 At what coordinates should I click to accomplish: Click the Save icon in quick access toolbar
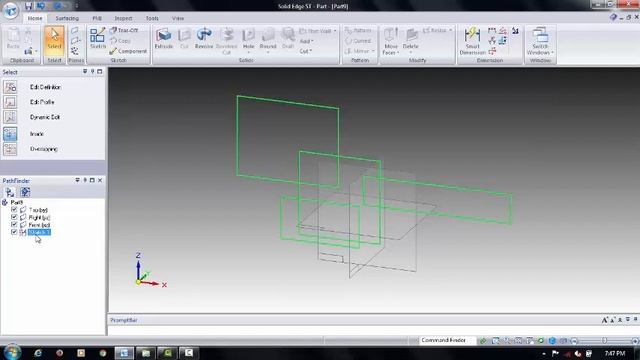pyautogui.click(x=28, y=6)
